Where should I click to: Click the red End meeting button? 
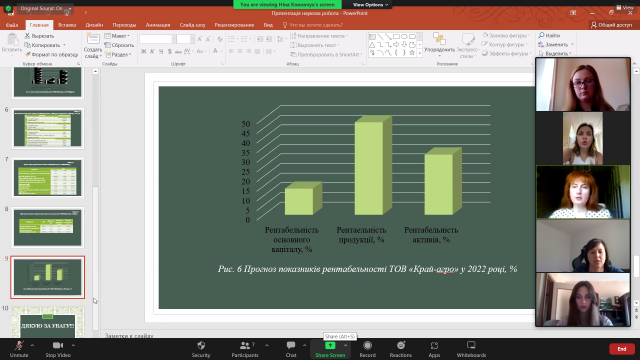622,349
